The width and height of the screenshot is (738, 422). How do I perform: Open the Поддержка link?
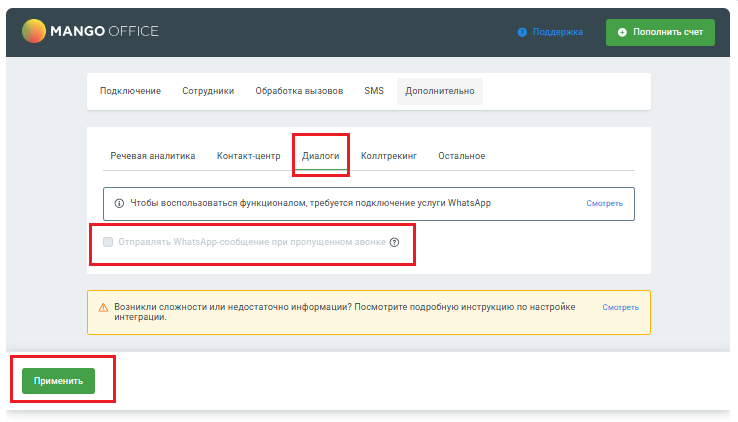click(x=558, y=32)
